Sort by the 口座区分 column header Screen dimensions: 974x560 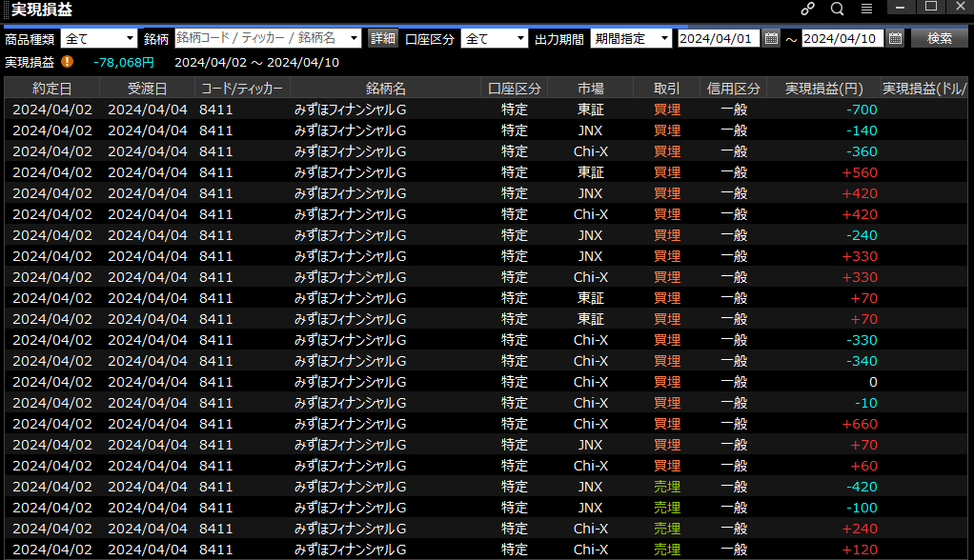click(x=515, y=89)
